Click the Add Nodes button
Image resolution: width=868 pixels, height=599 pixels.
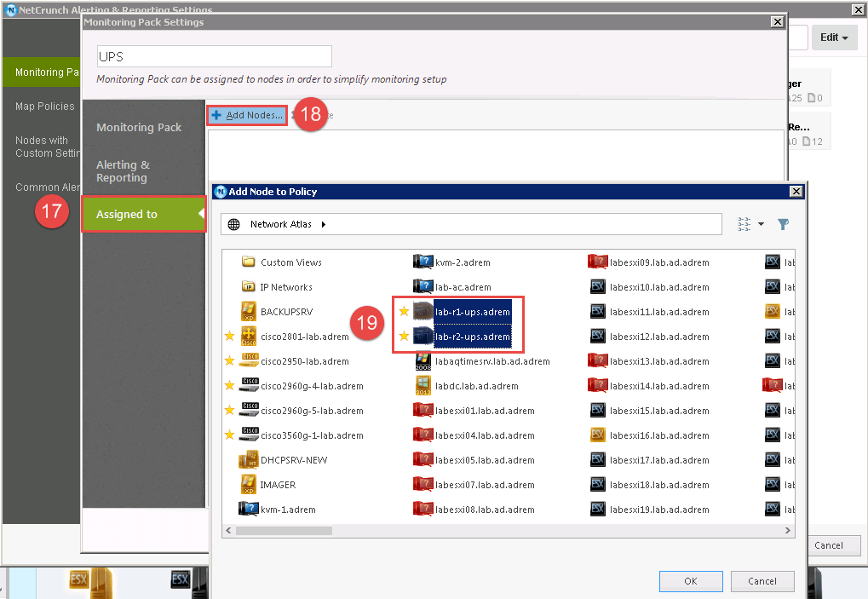(247, 115)
